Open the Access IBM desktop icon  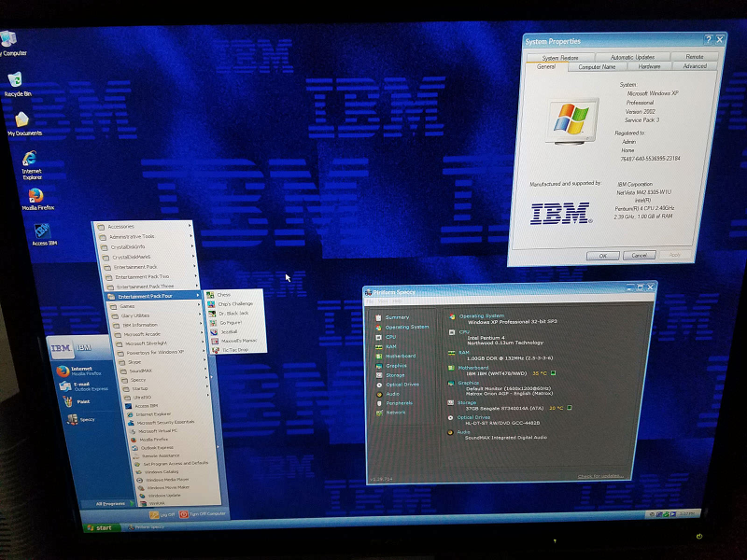tap(43, 235)
